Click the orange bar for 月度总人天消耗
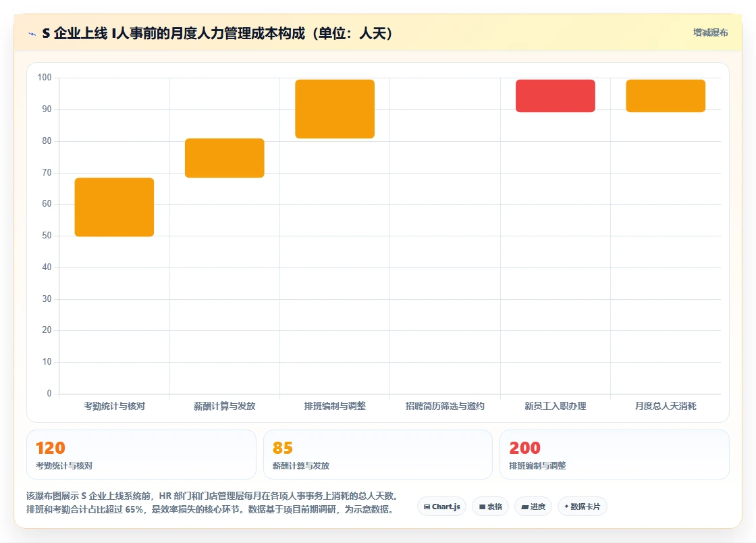This screenshot has width=756, height=543. [666, 96]
